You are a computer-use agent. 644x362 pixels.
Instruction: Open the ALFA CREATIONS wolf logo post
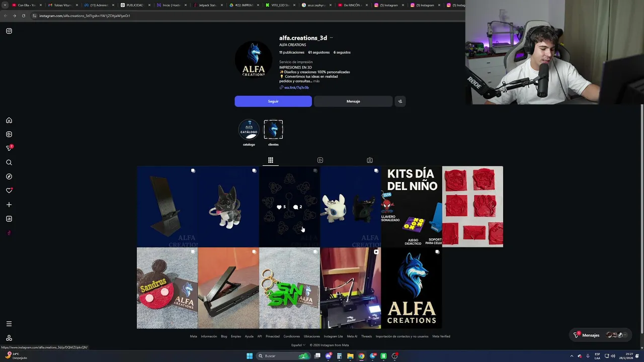[x=412, y=288]
